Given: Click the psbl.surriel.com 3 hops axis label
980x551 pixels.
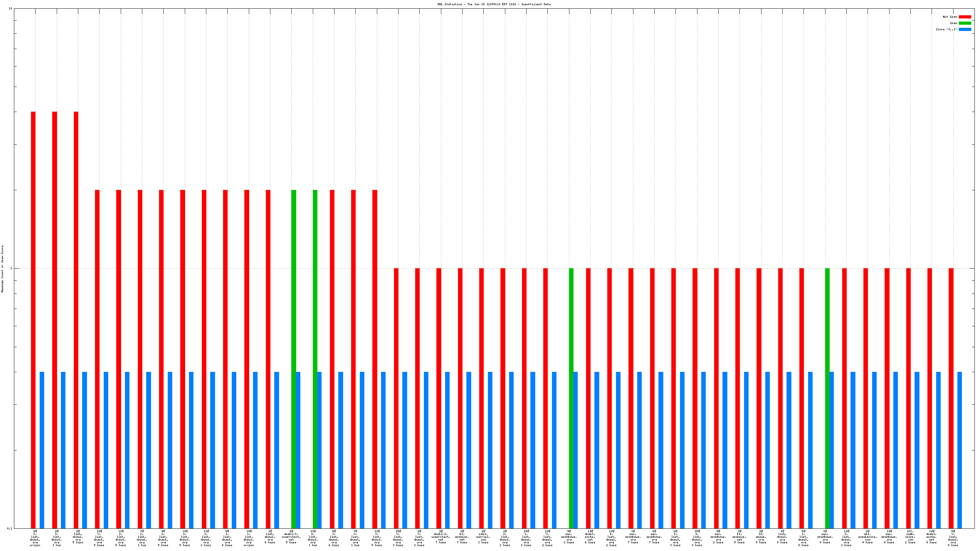Looking at the screenshot, I should (x=483, y=538).
